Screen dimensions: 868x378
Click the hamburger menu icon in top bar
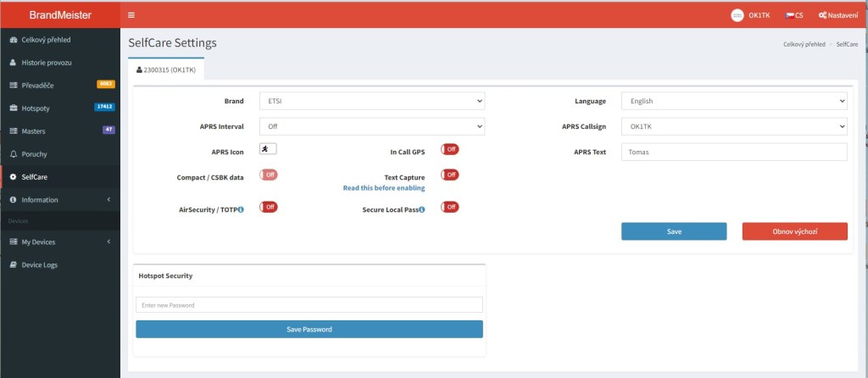tap(131, 15)
